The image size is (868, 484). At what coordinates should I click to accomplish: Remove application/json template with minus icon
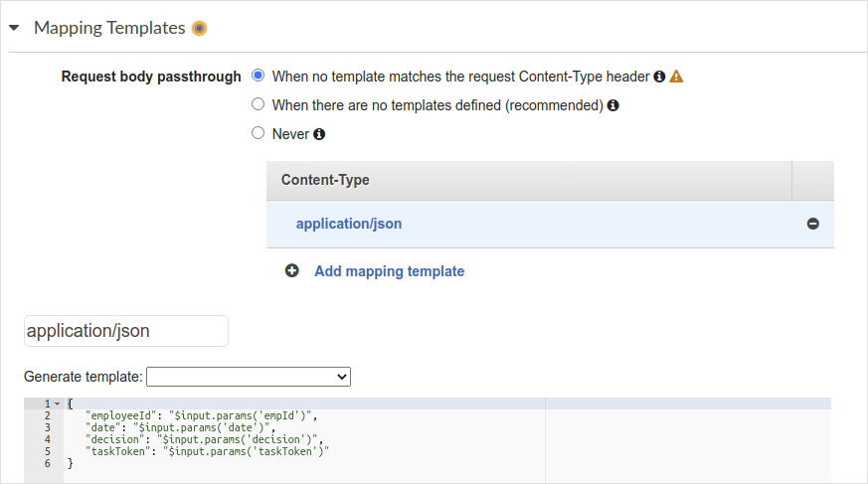coord(812,224)
